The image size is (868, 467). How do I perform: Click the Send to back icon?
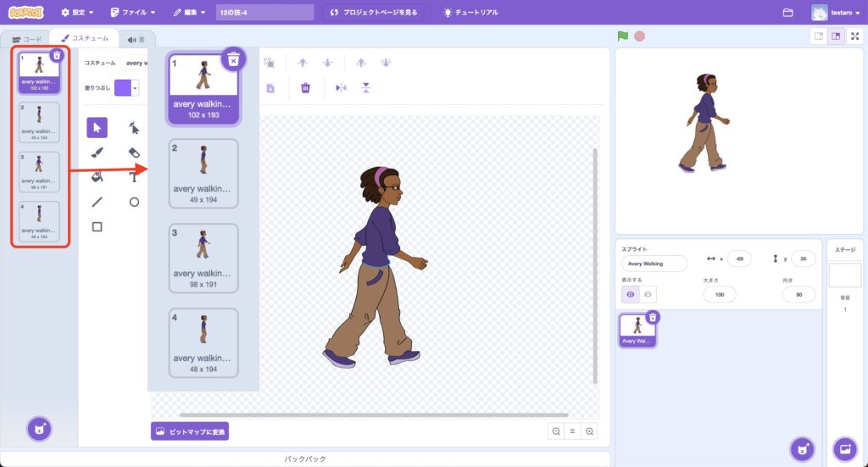pyautogui.click(x=386, y=63)
